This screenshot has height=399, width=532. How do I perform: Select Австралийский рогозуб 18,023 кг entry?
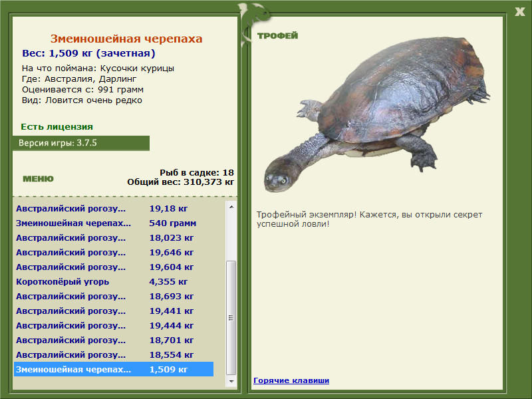[114, 238]
